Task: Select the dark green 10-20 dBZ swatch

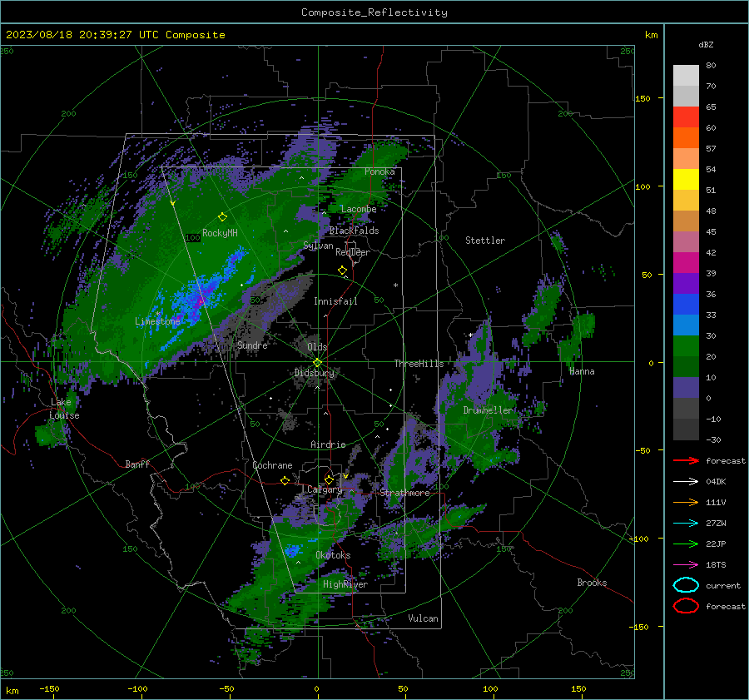Action: (686, 366)
